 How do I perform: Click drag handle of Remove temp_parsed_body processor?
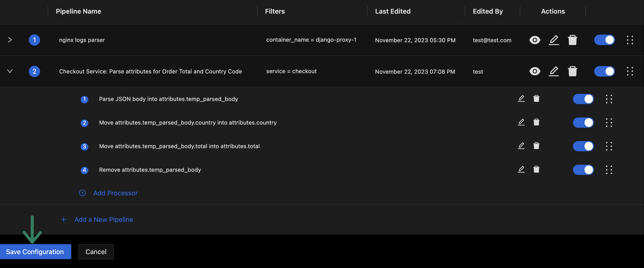point(609,170)
